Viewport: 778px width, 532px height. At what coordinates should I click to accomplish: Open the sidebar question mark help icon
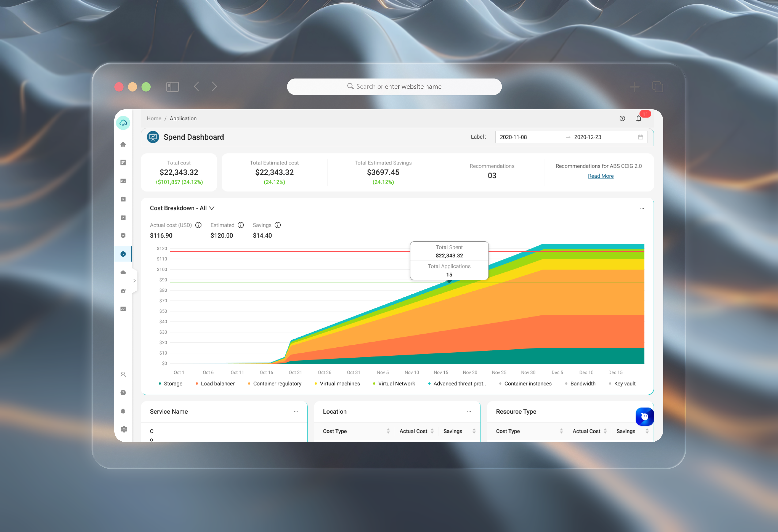click(x=123, y=392)
